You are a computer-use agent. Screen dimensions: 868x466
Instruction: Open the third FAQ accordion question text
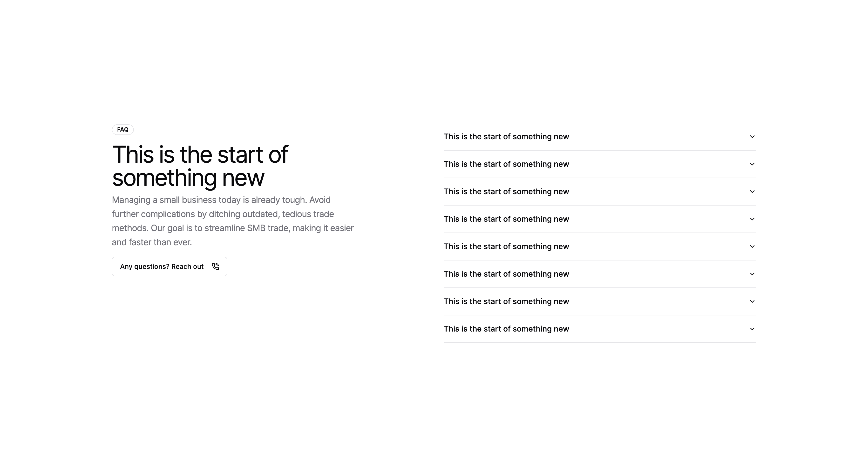pyautogui.click(x=506, y=192)
